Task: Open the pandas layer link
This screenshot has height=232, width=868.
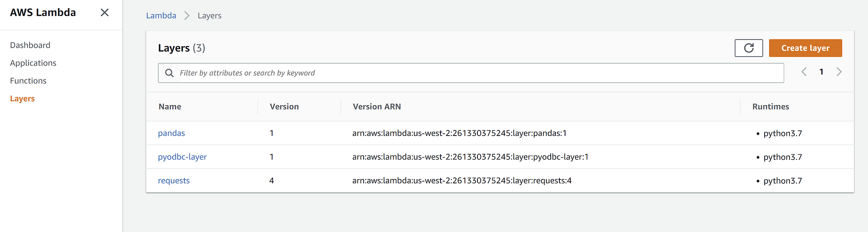Action: (x=171, y=133)
